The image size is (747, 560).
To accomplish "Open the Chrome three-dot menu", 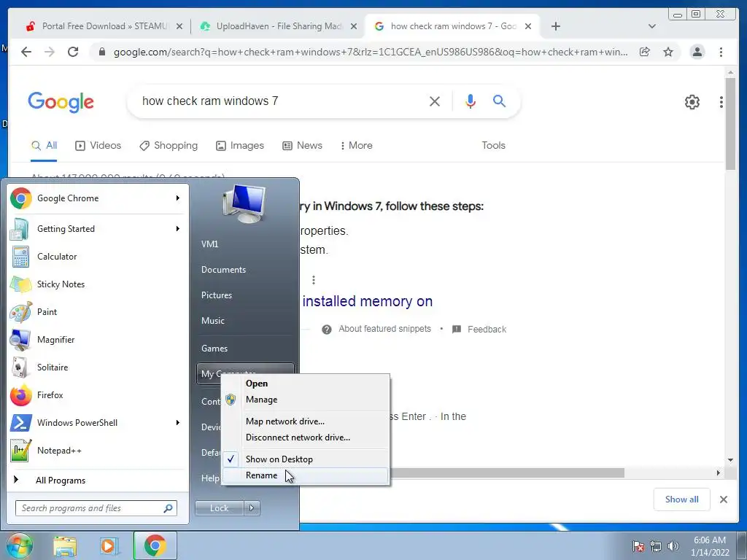I will click(x=721, y=52).
